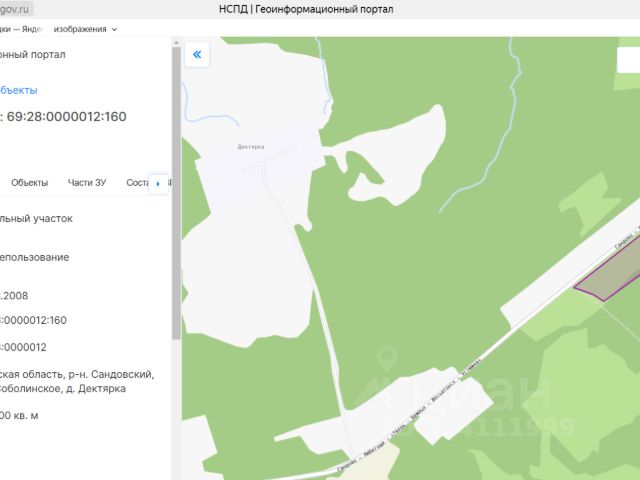Select the area value "00 кв. м"
Image resolution: width=640 pixels, height=480 pixels.
tap(19, 416)
